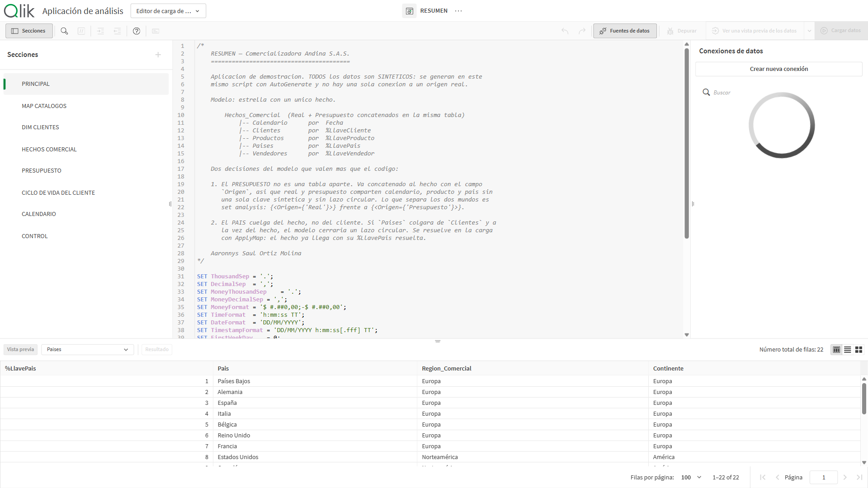
Task: Click the Resultado button
Action: (x=157, y=349)
